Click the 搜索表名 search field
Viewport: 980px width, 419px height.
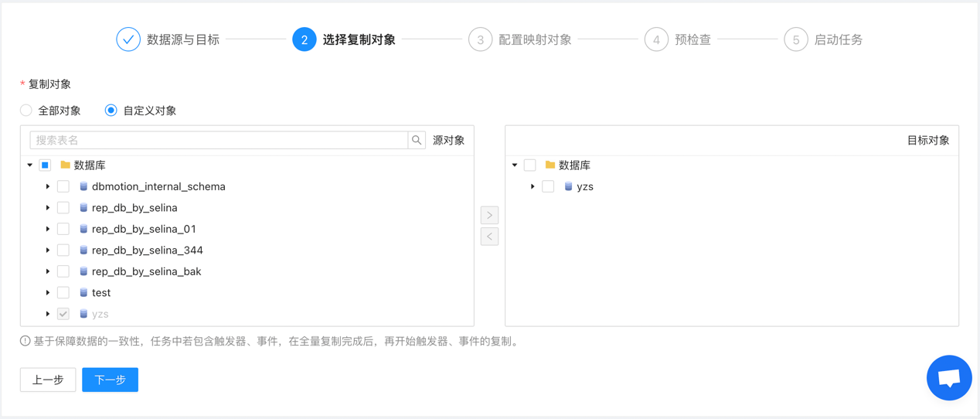point(219,140)
